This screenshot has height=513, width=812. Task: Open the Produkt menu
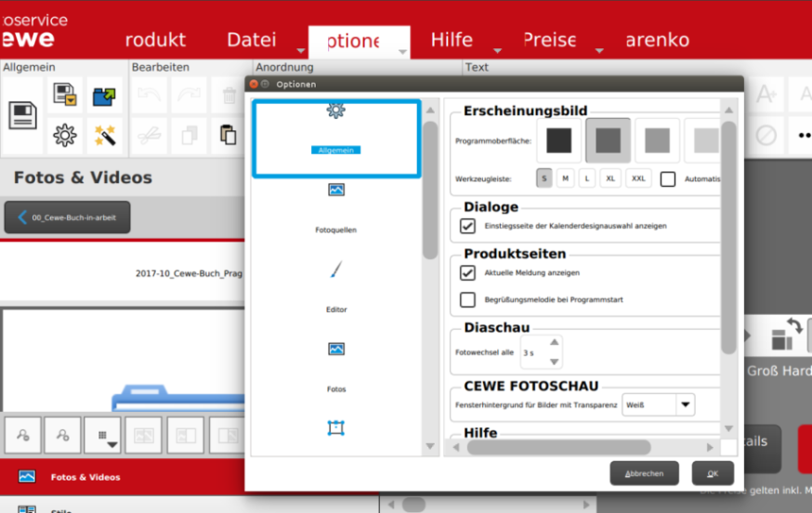pyautogui.click(x=155, y=40)
